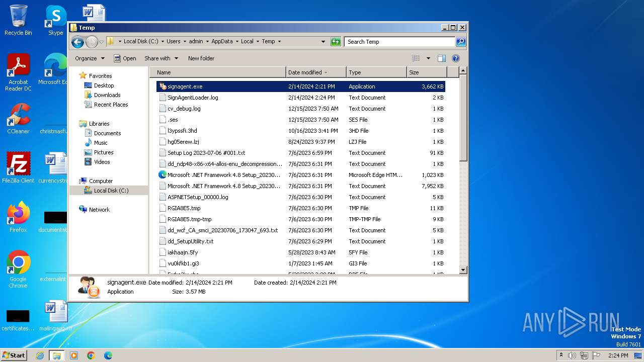Open Videos library in navigation pane

[102, 162]
